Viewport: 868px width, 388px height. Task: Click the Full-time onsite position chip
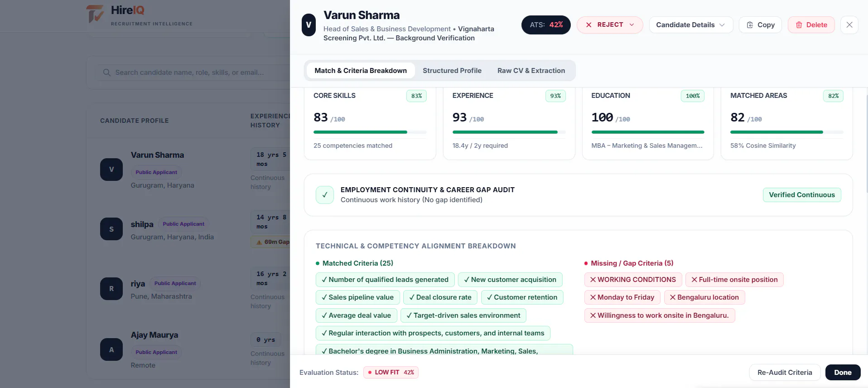(734, 280)
